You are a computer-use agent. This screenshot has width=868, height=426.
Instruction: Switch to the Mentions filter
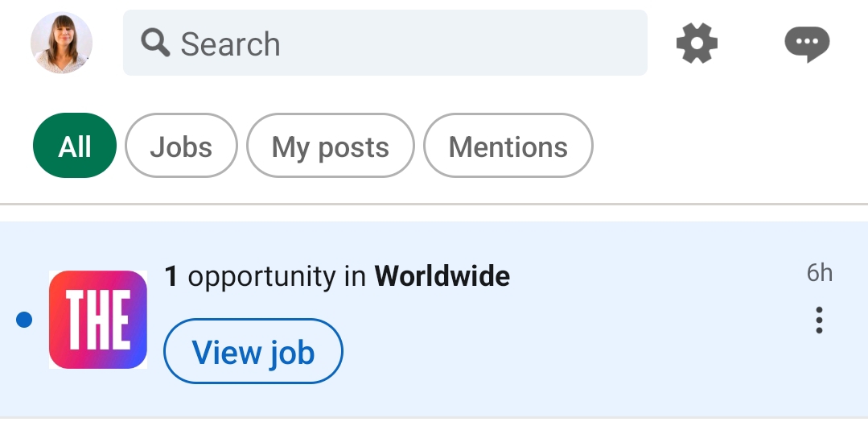(x=508, y=147)
